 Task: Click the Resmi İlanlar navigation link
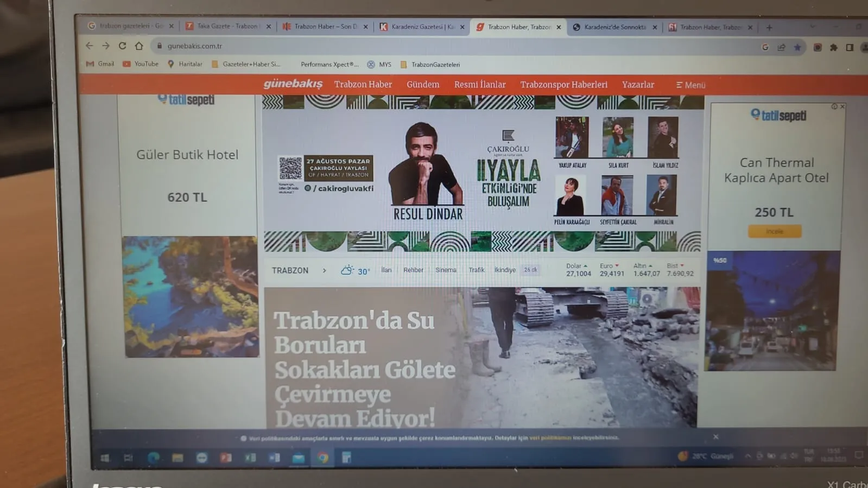coord(479,85)
